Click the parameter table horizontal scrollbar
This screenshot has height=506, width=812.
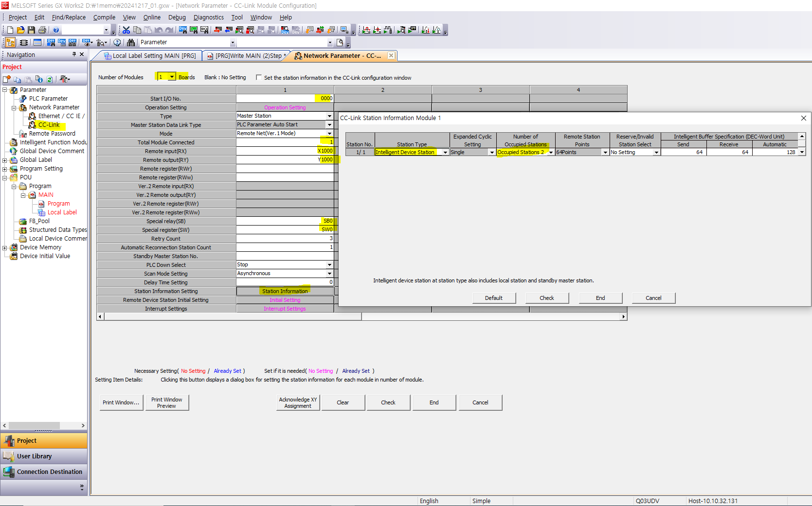coord(362,317)
